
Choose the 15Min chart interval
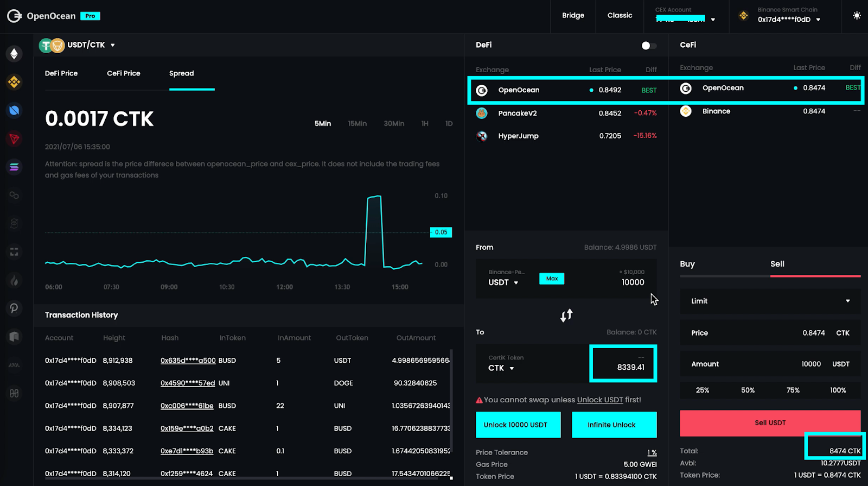pos(358,124)
